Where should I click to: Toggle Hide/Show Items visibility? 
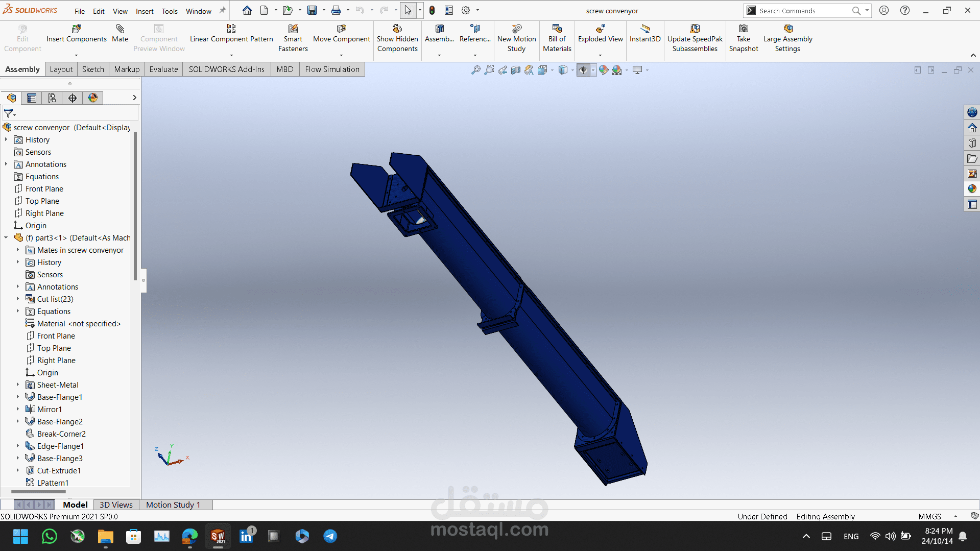pos(583,70)
